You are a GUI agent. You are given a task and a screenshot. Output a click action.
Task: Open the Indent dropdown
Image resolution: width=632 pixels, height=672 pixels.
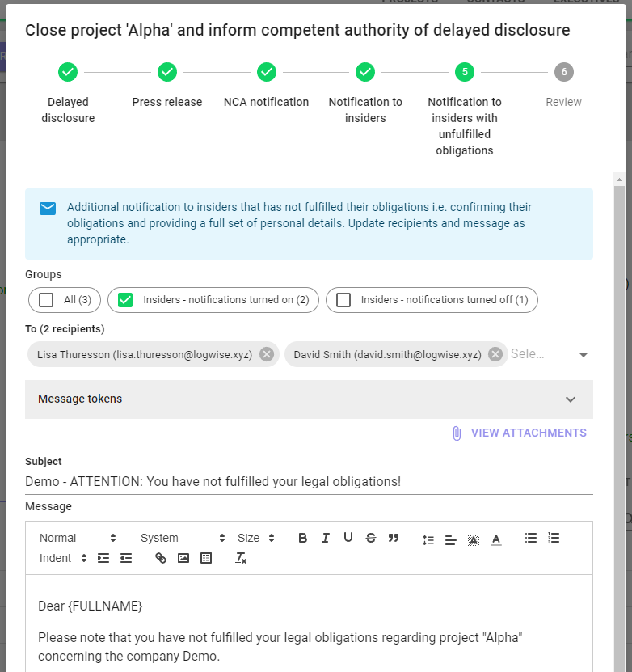coord(63,558)
